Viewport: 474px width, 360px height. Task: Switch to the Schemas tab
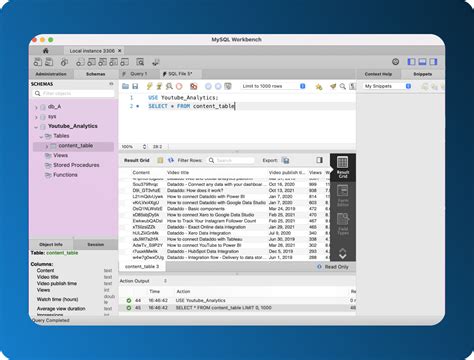point(96,74)
